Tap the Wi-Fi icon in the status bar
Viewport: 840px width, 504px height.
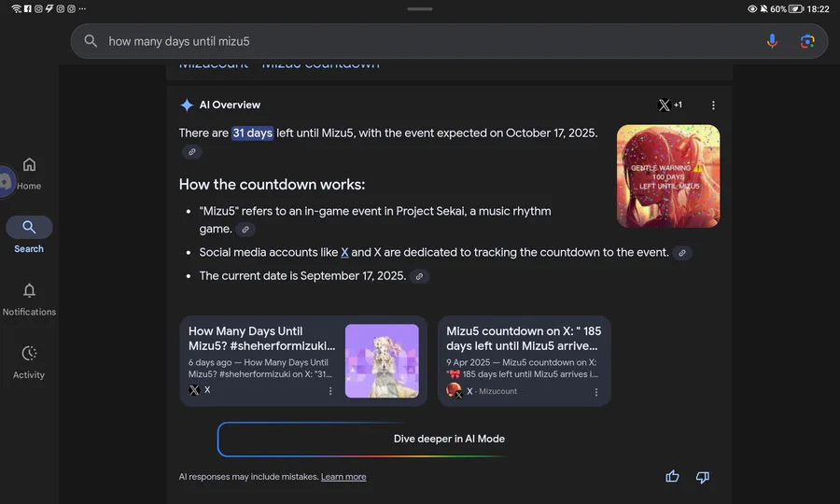[16, 8]
